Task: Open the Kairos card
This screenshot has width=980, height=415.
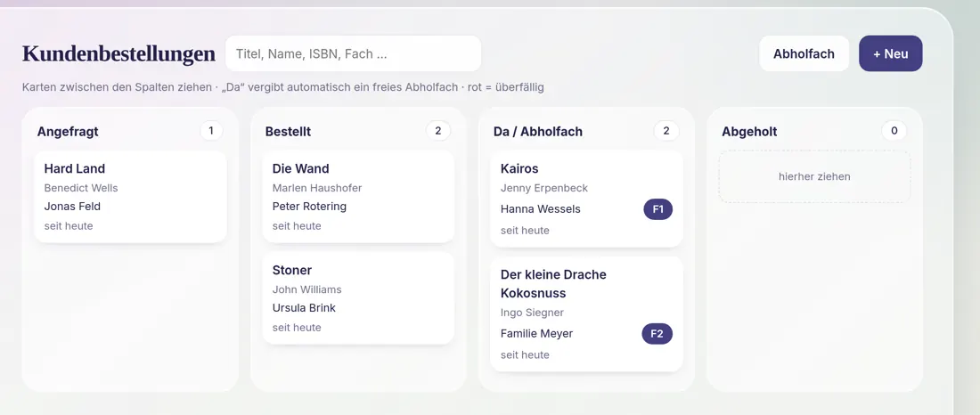Action: click(x=586, y=199)
